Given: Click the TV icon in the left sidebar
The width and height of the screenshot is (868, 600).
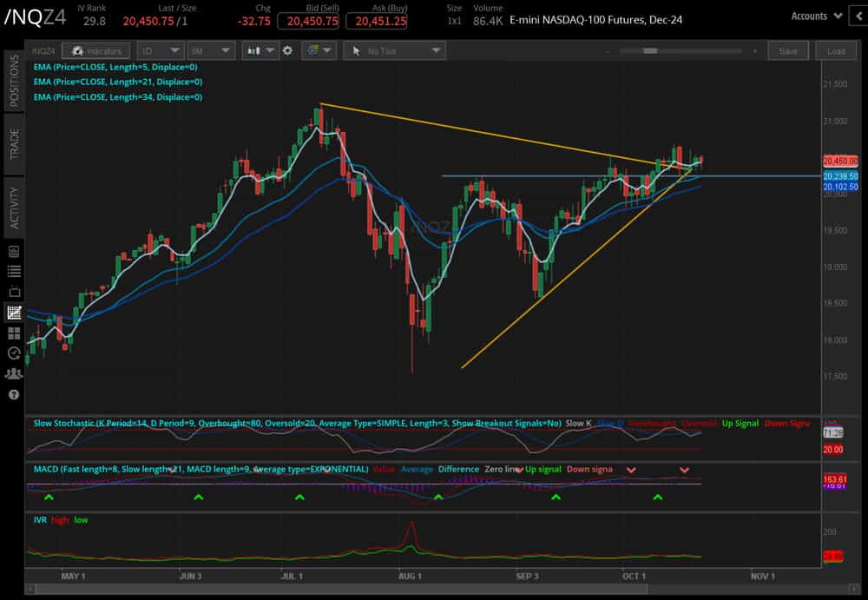Looking at the screenshot, I should pos(12,293).
